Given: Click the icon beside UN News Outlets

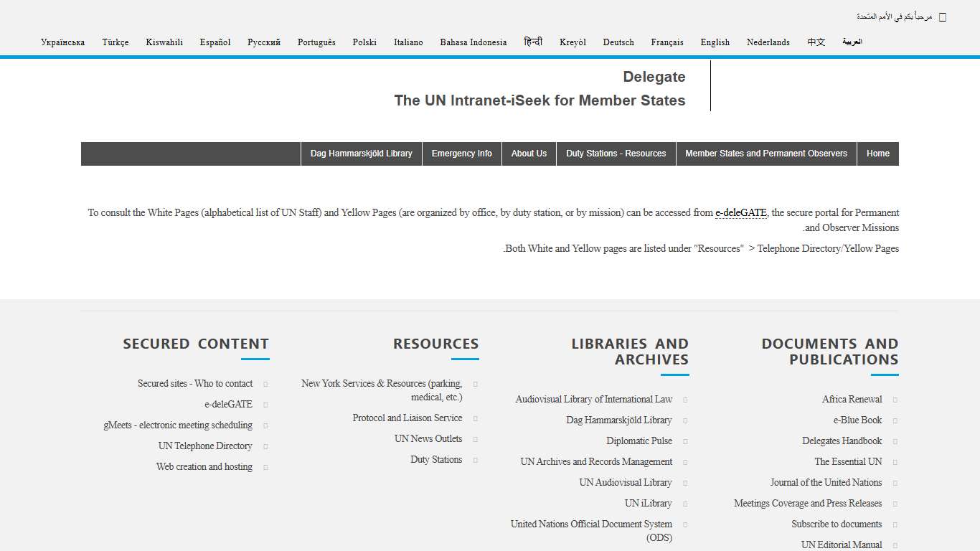Looking at the screenshot, I should click(475, 438).
